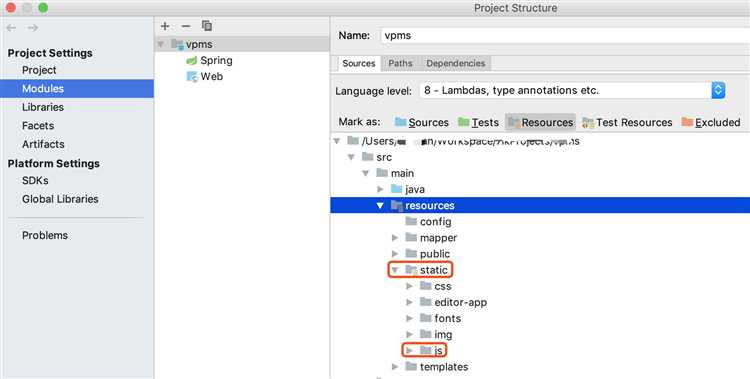Select the Spring facet entry
This screenshot has height=379, width=750.
tap(216, 61)
